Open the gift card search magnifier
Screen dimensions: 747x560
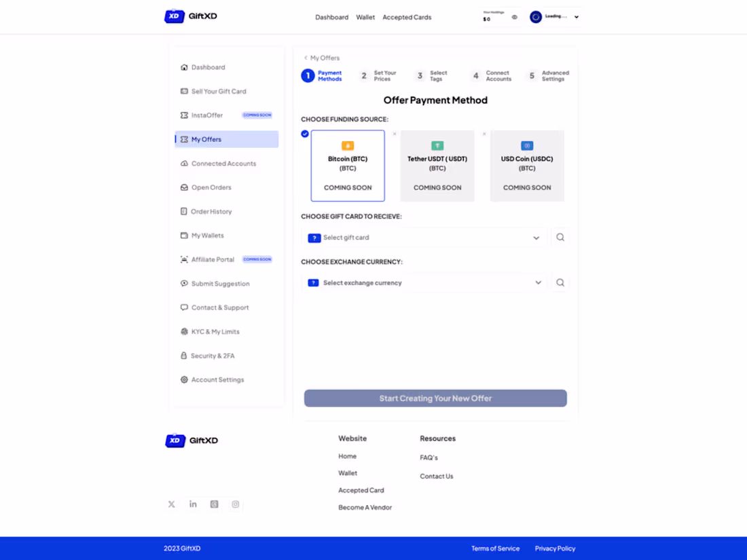coord(560,237)
